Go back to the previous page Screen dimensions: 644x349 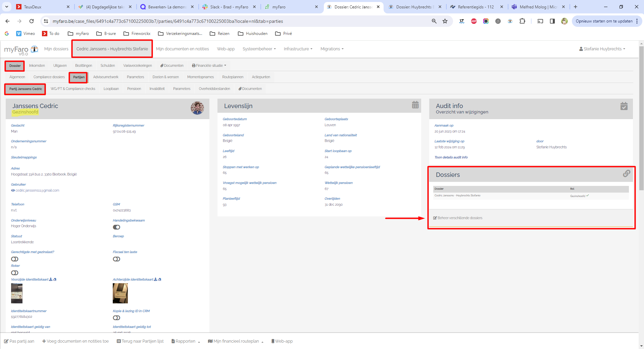(x=7, y=21)
